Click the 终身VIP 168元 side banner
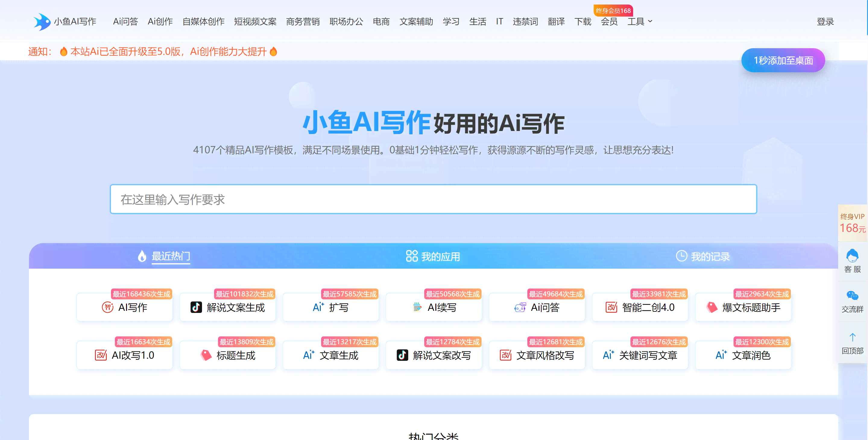868x440 pixels. point(853,223)
